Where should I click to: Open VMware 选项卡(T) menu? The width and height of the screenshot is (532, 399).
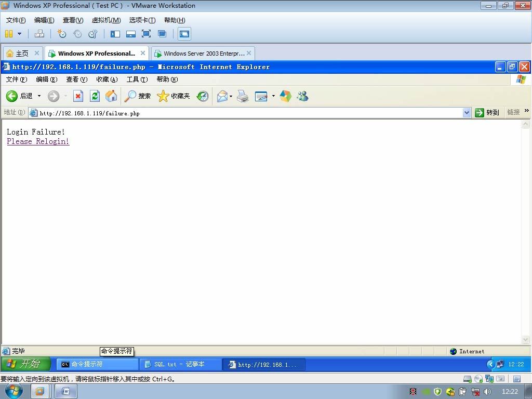point(142,20)
